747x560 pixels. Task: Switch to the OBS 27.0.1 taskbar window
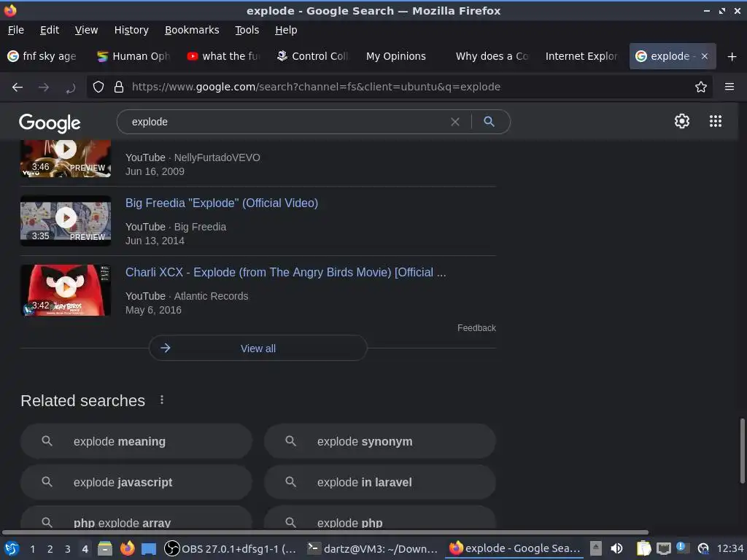coord(231,548)
